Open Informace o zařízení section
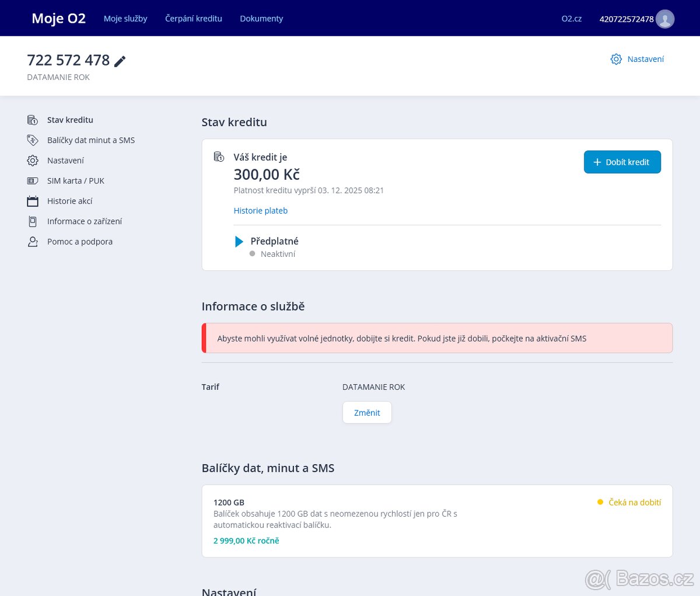The height and width of the screenshot is (596, 700). click(x=85, y=221)
